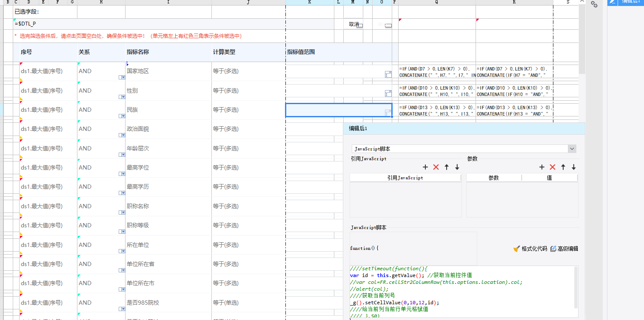Remove the selected parameter with red X

click(x=553, y=167)
